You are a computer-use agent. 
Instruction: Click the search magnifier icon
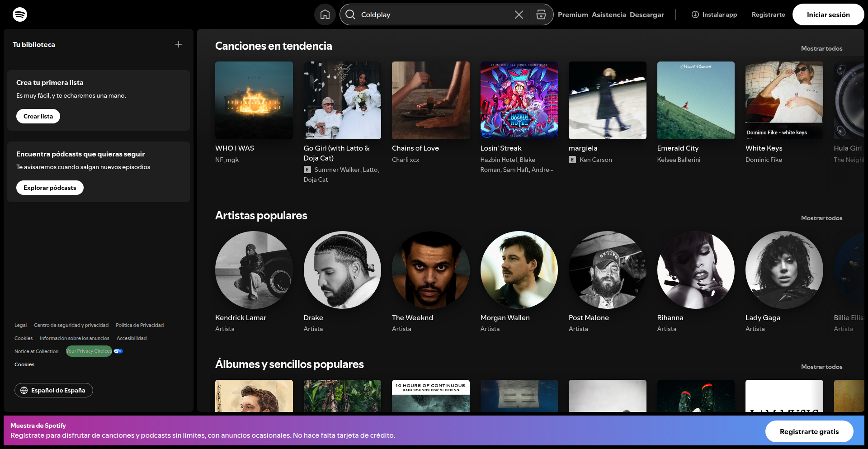pyautogui.click(x=350, y=14)
